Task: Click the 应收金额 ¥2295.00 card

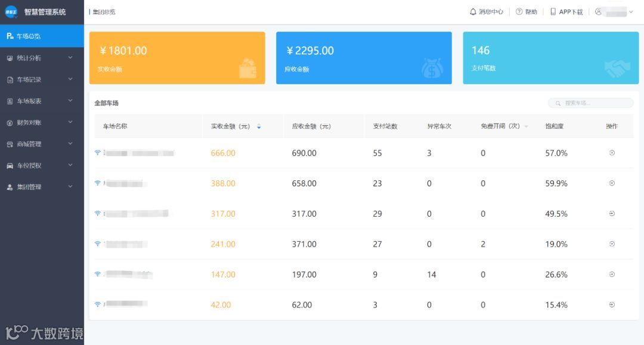Action: (364, 58)
